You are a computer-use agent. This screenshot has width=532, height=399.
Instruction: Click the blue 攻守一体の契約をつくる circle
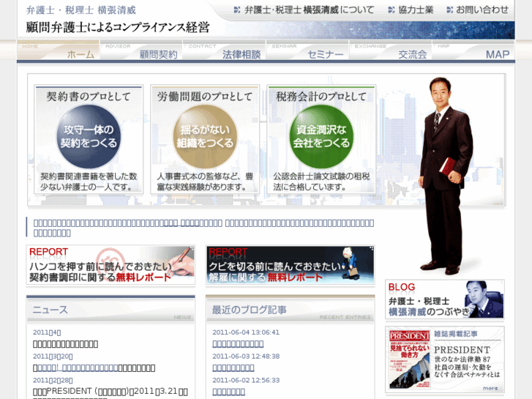tap(89, 136)
